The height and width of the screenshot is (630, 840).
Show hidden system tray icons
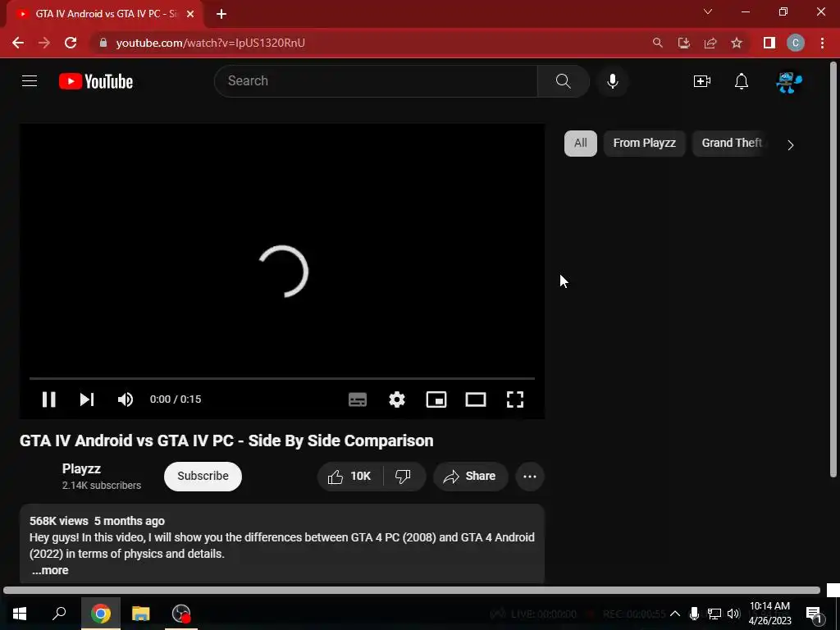tap(675, 614)
